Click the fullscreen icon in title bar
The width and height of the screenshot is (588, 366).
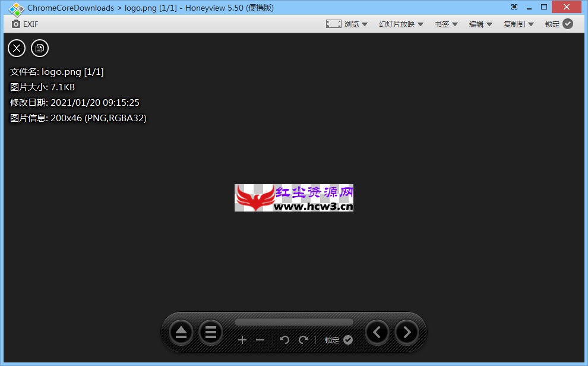(x=514, y=7)
